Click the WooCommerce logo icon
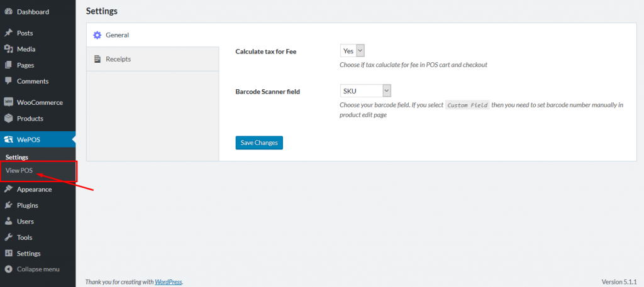 pos(8,102)
